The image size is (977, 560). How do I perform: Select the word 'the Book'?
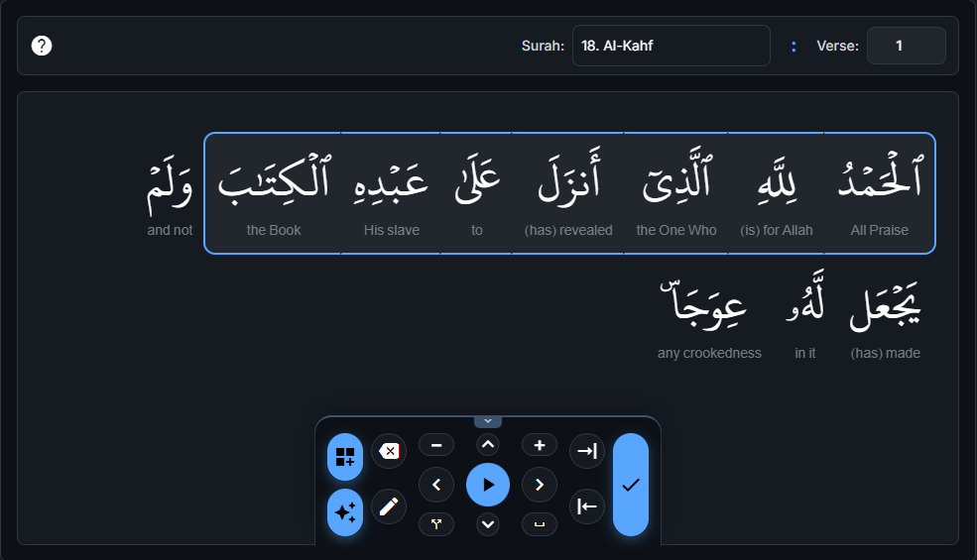(274, 193)
